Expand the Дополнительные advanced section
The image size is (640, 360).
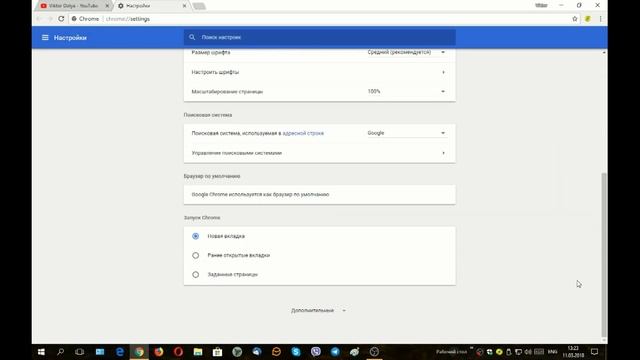pos(318,311)
